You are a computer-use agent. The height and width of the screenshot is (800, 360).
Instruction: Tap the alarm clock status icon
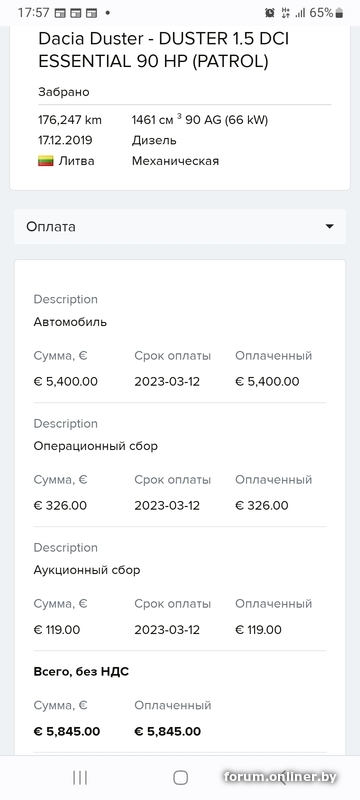pyautogui.click(x=270, y=13)
